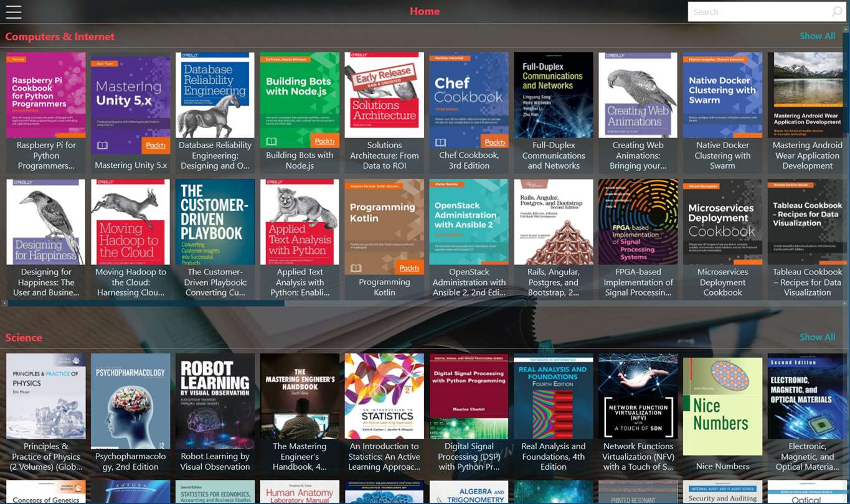Screen dimensions: 850x504
Task: Open the hamburger menu
Action: pyautogui.click(x=13, y=12)
